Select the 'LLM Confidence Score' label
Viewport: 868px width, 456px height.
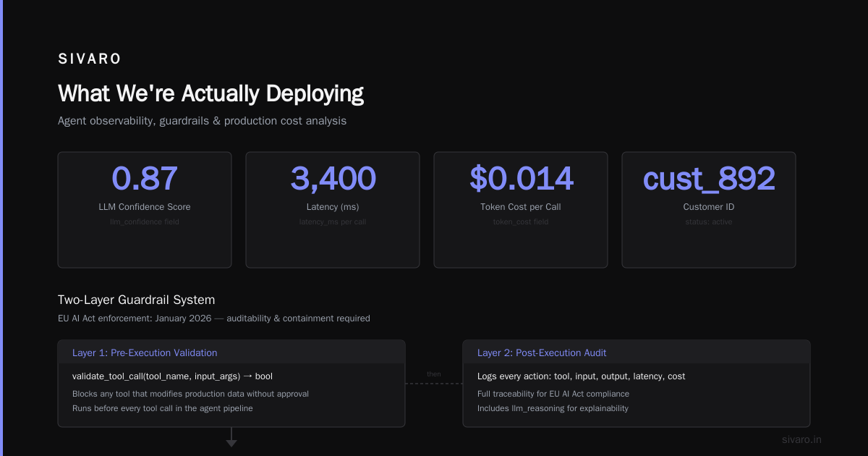pyautogui.click(x=145, y=207)
